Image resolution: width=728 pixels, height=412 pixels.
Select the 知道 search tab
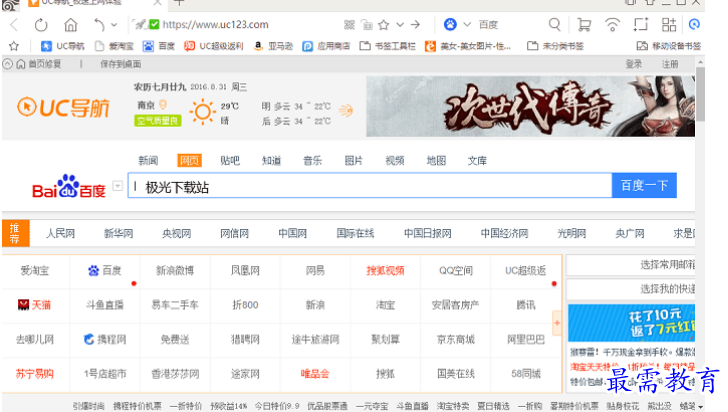point(271,161)
